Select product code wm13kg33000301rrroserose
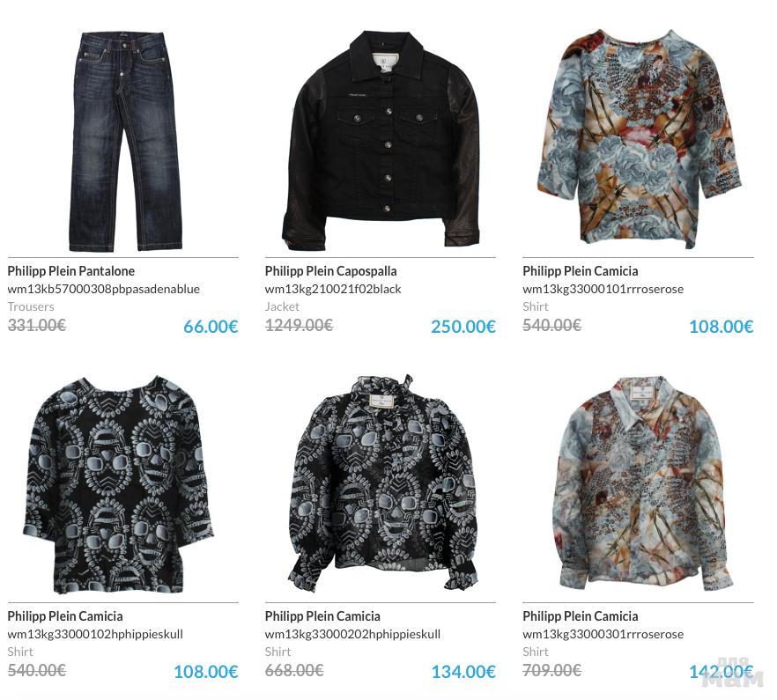This screenshot has width=777, height=700. pos(603,634)
